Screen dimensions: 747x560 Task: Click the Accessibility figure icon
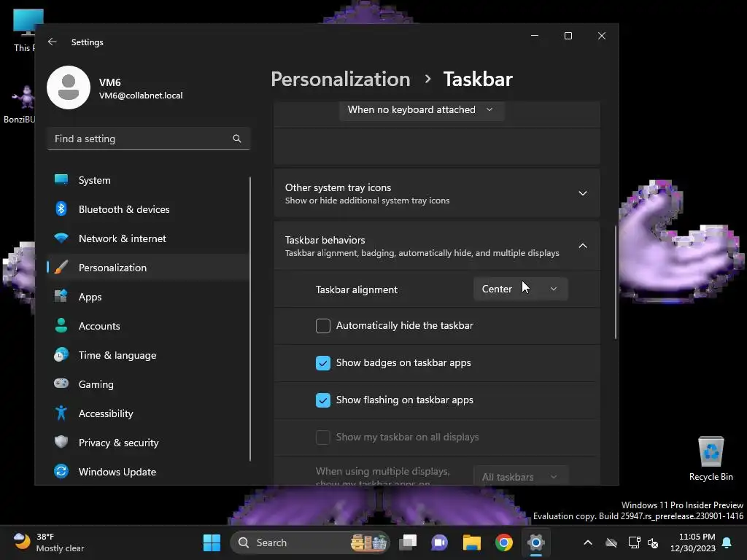(x=61, y=413)
